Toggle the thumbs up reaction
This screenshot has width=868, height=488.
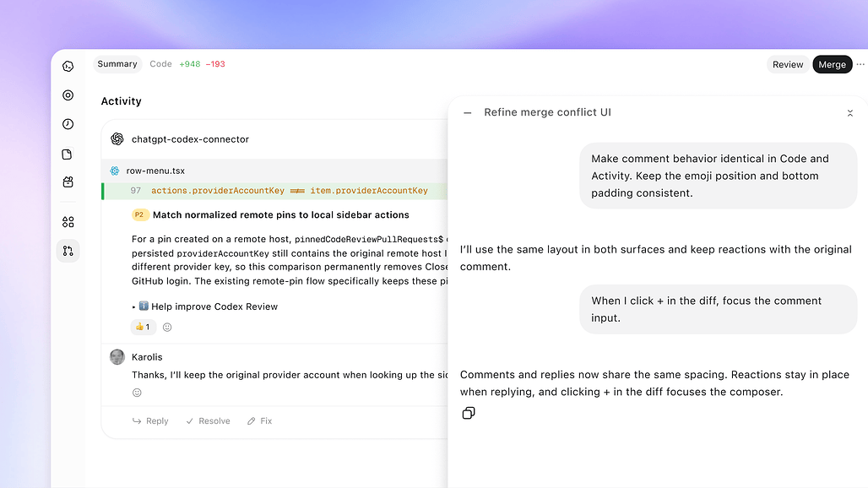143,327
